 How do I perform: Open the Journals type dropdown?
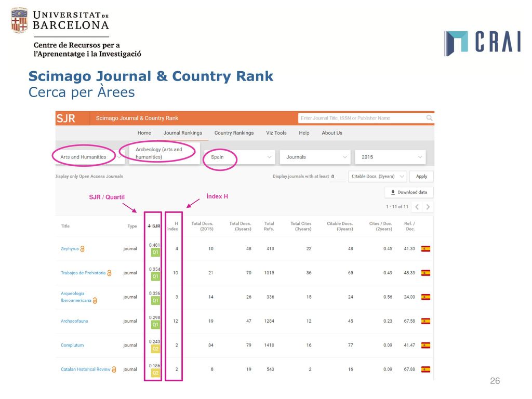point(314,157)
